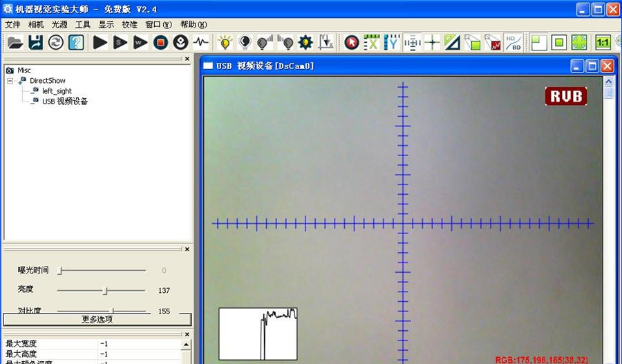Select left_sight in device tree
This screenshot has width=622, height=364.
tap(57, 91)
